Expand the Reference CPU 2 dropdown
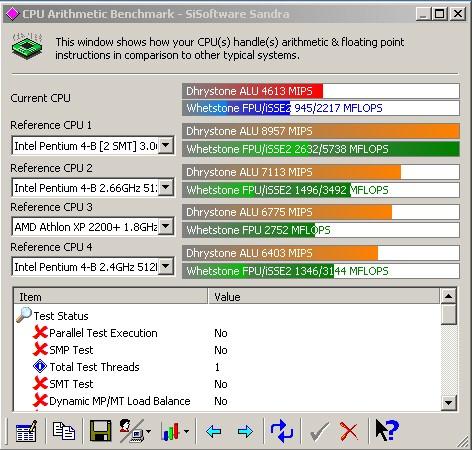 coord(166,187)
